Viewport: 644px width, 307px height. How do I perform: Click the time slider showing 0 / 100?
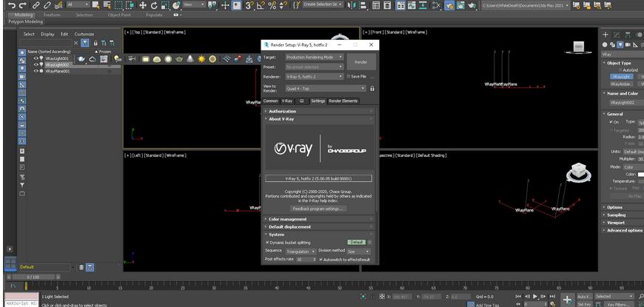(33, 277)
